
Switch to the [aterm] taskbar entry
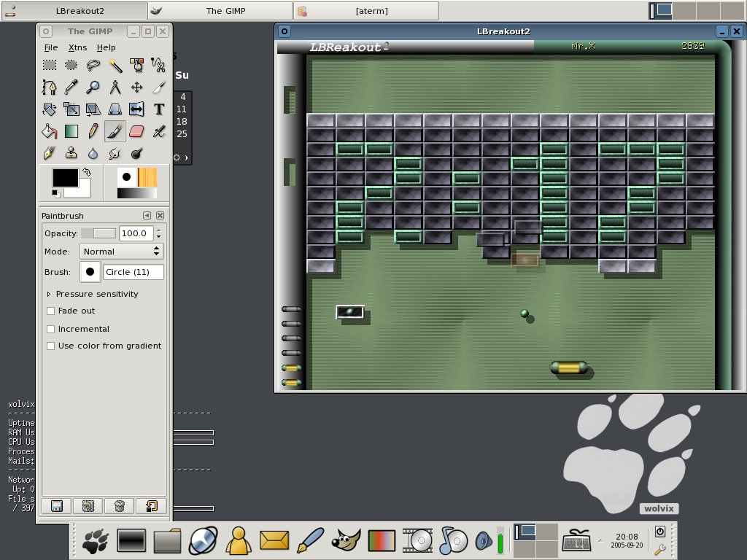(366, 10)
